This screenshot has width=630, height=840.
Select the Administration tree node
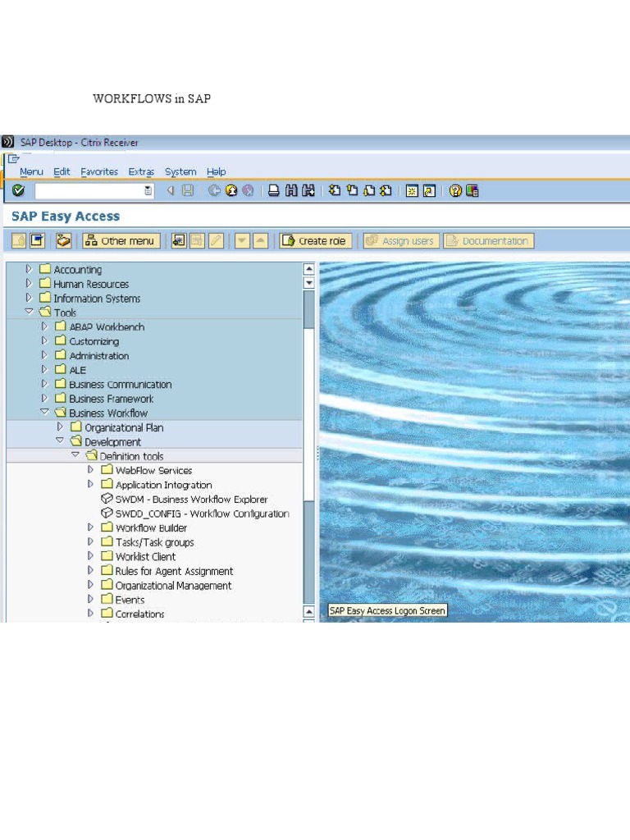pyautogui.click(x=99, y=356)
